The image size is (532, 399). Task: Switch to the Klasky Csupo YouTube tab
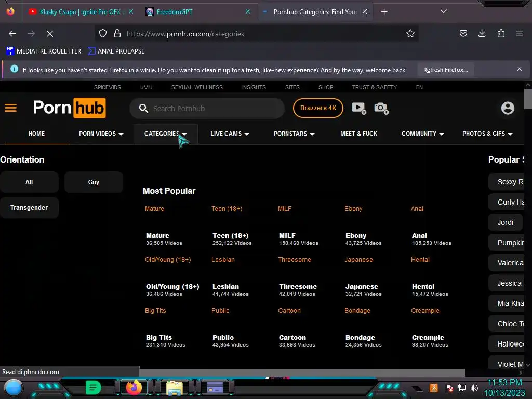point(80,11)
